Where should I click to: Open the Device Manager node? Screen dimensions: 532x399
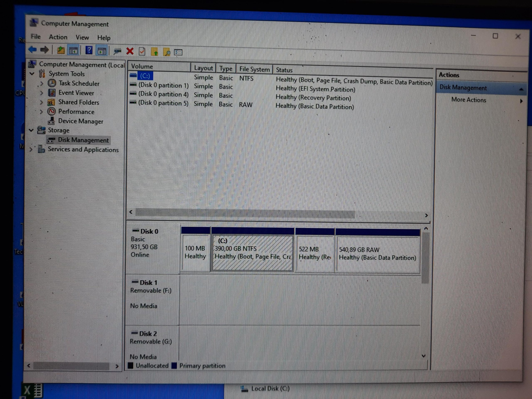tap(81, 121)
